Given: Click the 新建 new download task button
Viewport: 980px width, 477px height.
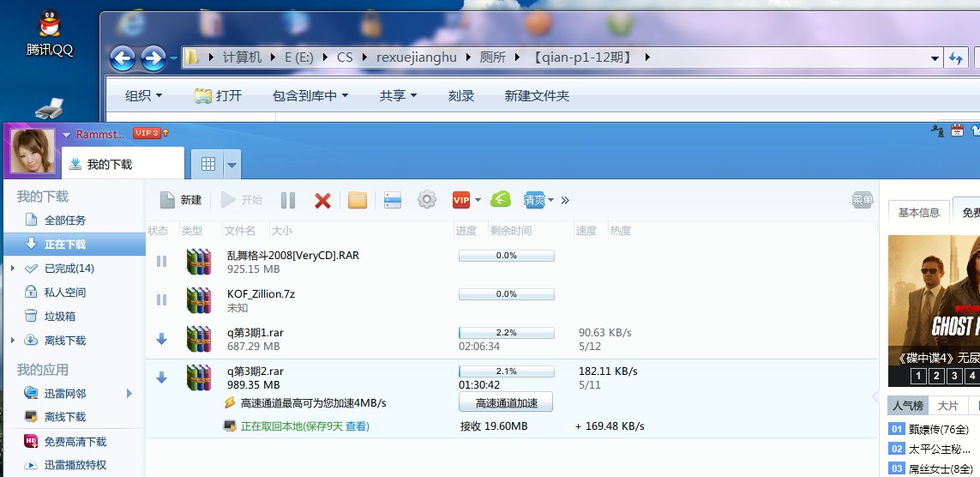Looking at the screenshot, I should tap(181, 200).
